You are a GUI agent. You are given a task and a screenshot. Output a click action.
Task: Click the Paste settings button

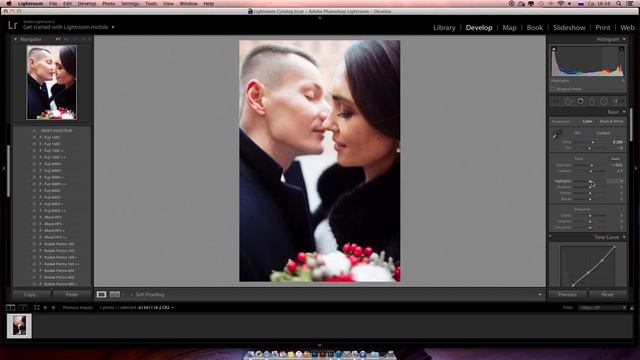point(71,294)
